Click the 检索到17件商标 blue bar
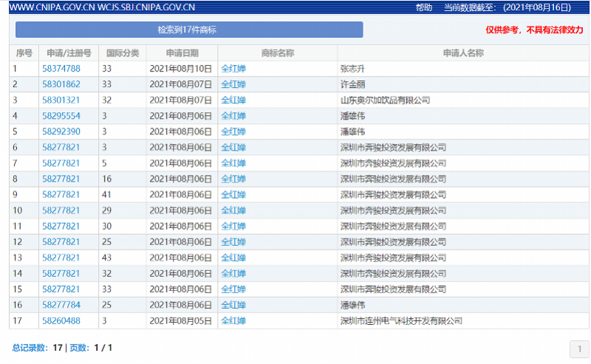This screenshot has height=364, width=591. 189,30
